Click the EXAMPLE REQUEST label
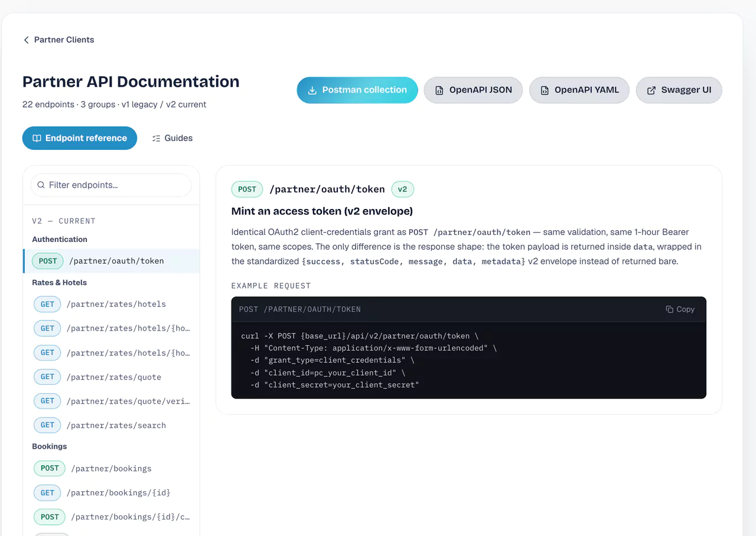The height and width of the screenshot is (536, 756). click(x=271, y=286)
